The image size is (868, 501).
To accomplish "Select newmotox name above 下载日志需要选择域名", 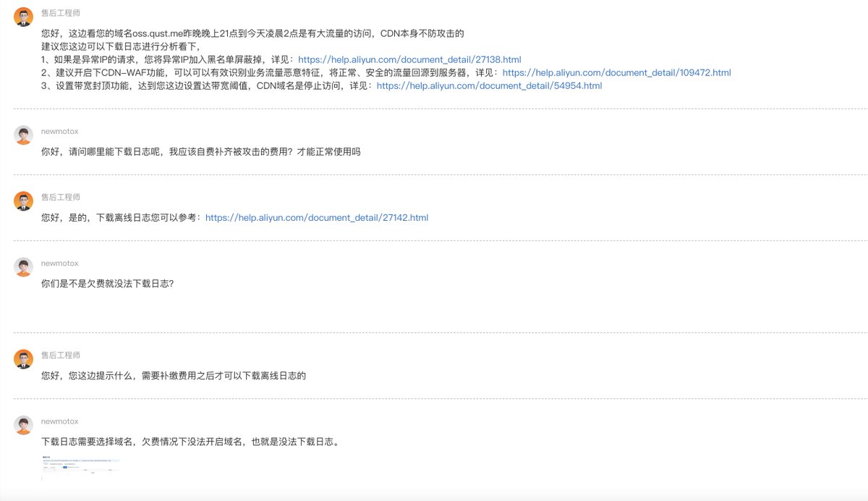I will click(60, 421).
